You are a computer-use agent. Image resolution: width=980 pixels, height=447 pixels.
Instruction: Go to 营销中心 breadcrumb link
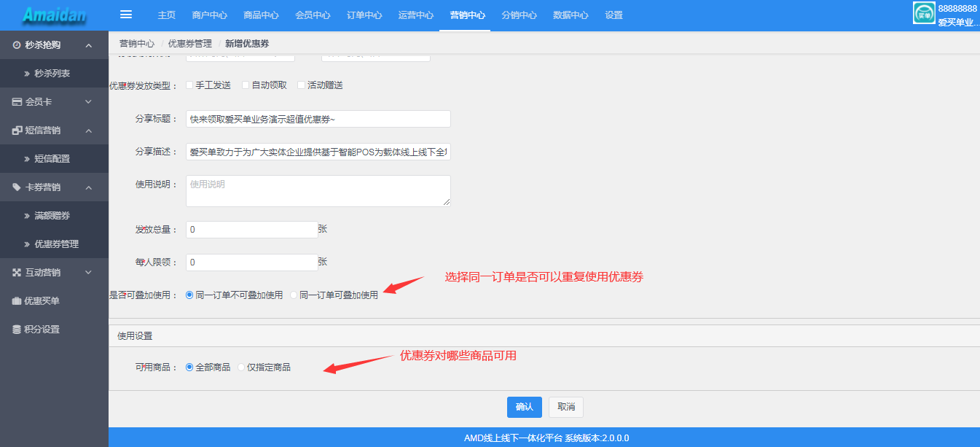(137, 44)
